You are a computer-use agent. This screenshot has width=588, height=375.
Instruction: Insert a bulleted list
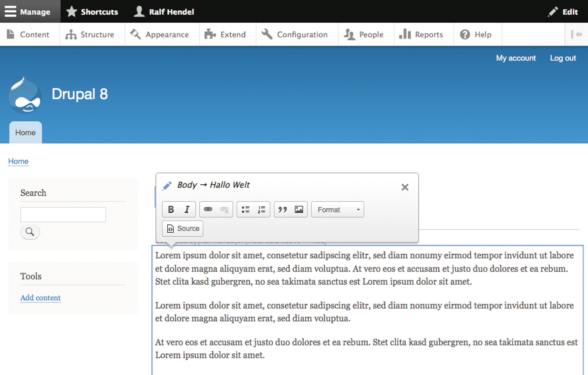point(245,210)
